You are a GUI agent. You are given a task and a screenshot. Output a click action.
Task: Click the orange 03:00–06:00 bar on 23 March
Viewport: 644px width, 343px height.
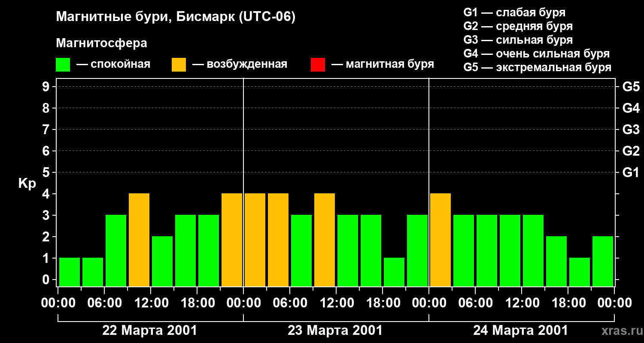point(278,240)
